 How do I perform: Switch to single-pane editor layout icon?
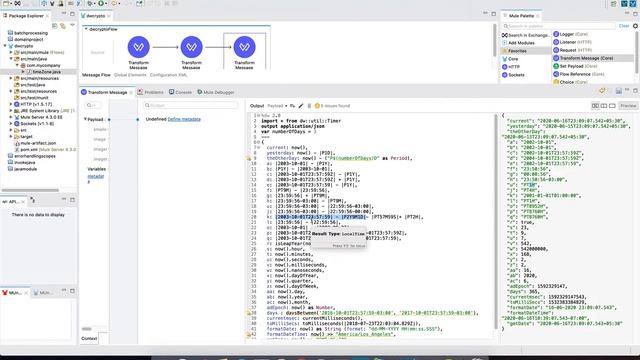pyautogui.click(x=612, y=106)
